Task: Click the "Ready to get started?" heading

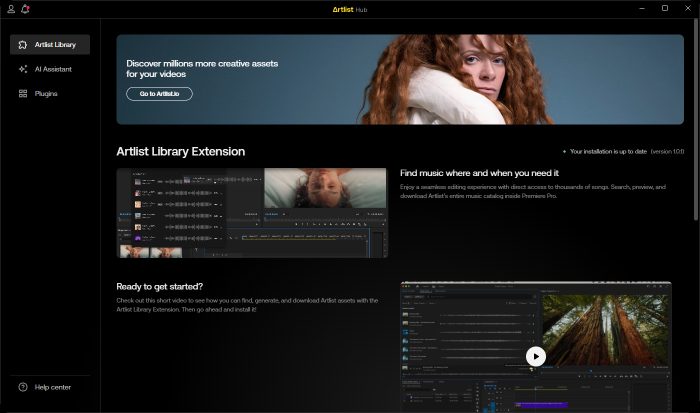Action: 159,287
